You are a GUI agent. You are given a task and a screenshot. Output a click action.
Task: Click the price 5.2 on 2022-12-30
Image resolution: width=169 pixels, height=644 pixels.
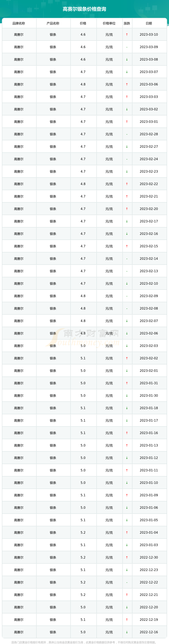coord(83,557)
